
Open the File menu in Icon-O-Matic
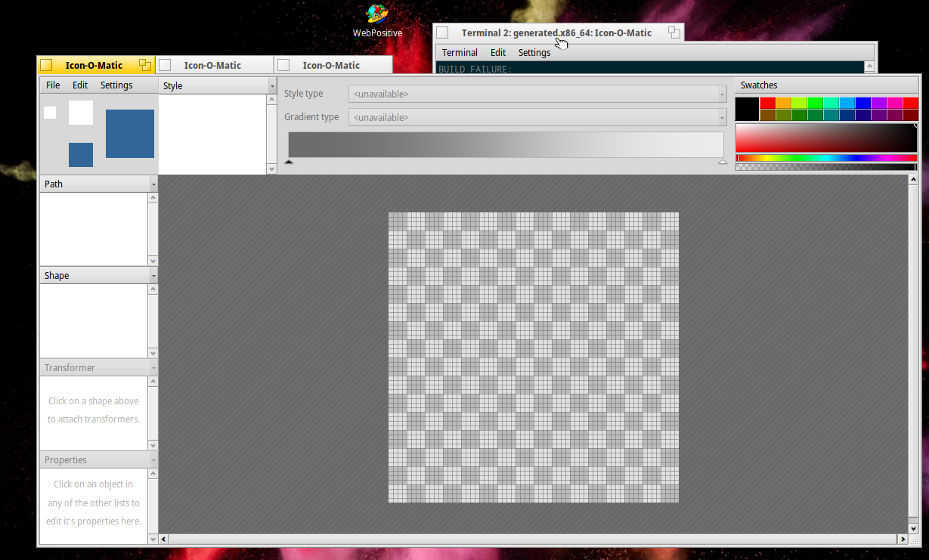click(53, 85)
